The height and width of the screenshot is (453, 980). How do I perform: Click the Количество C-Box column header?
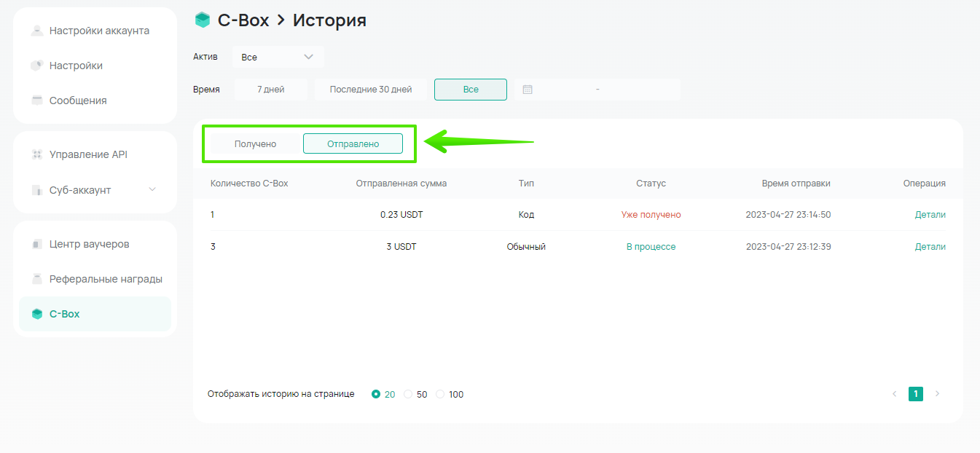(x=249, y=184)
